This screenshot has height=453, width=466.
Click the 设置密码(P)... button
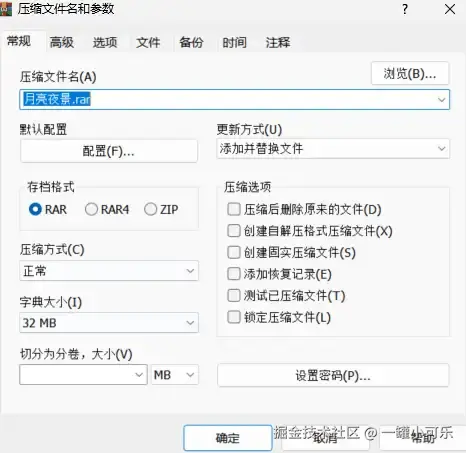click(x=333, y=376)
